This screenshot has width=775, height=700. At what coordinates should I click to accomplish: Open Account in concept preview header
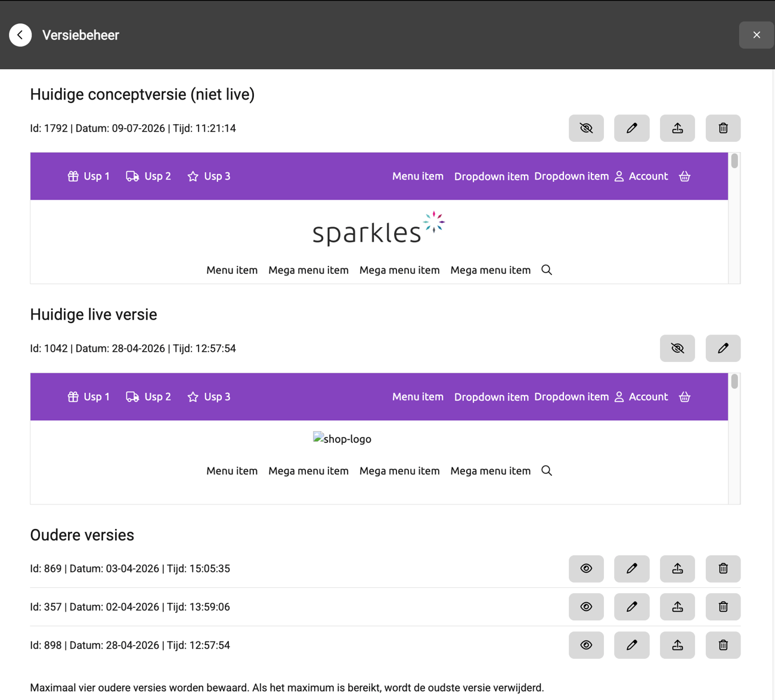pos(641,176)
